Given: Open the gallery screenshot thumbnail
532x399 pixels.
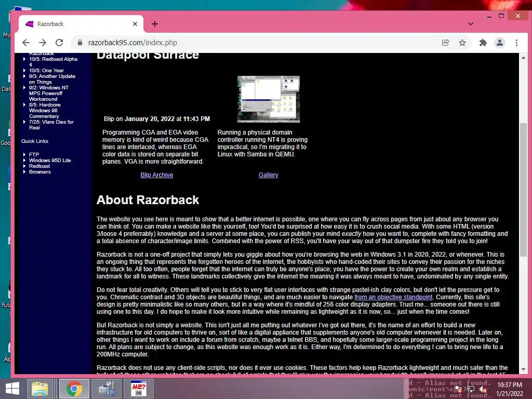Looking at the screenshot, I should click(x=269, y=99).
